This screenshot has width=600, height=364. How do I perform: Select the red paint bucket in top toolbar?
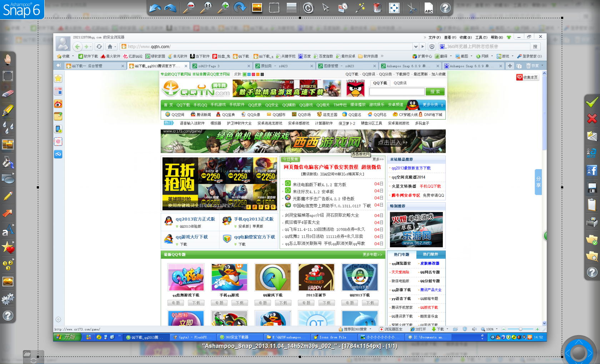[377, 7]
